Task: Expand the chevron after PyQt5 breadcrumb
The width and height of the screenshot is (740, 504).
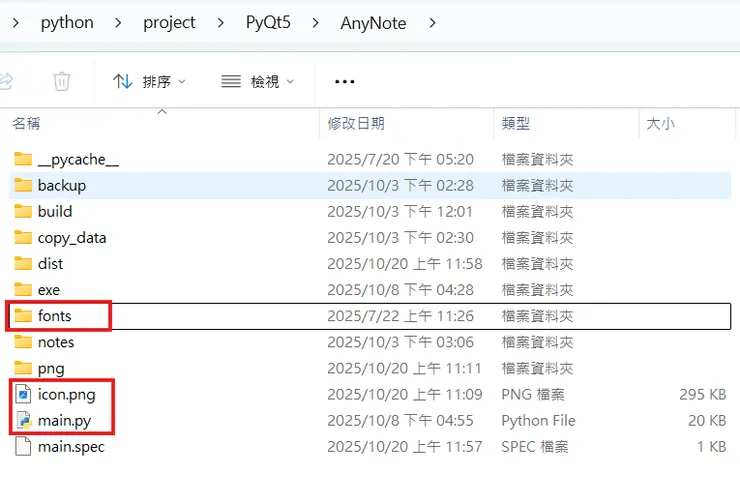Action: 316,23
